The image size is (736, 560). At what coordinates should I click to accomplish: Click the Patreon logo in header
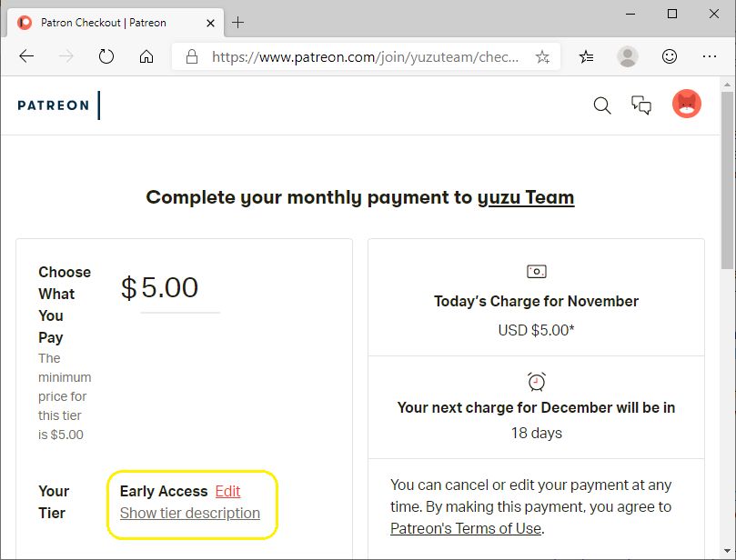tap(53, 105)
